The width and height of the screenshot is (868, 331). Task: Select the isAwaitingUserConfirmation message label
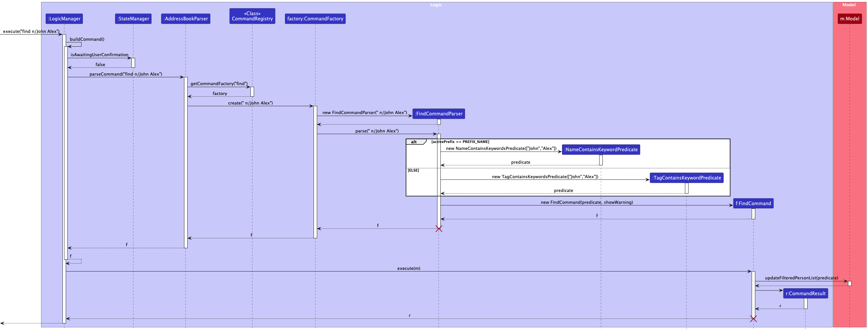(x=99, y=55)
